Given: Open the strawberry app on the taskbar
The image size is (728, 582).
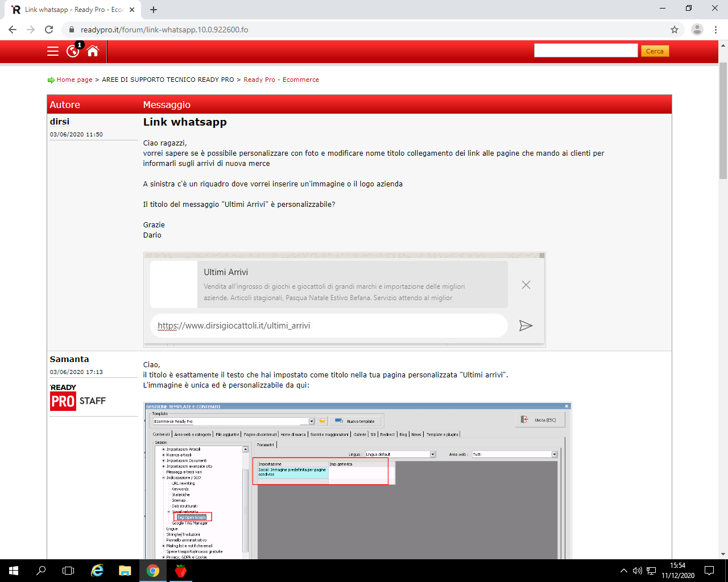Looking at the screenshot, I should click(x=181, y=571).
